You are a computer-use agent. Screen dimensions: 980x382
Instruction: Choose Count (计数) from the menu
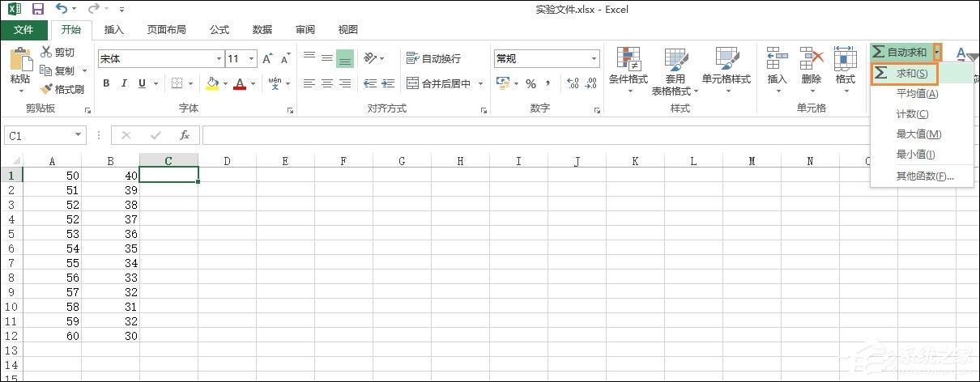coord(921,114)
